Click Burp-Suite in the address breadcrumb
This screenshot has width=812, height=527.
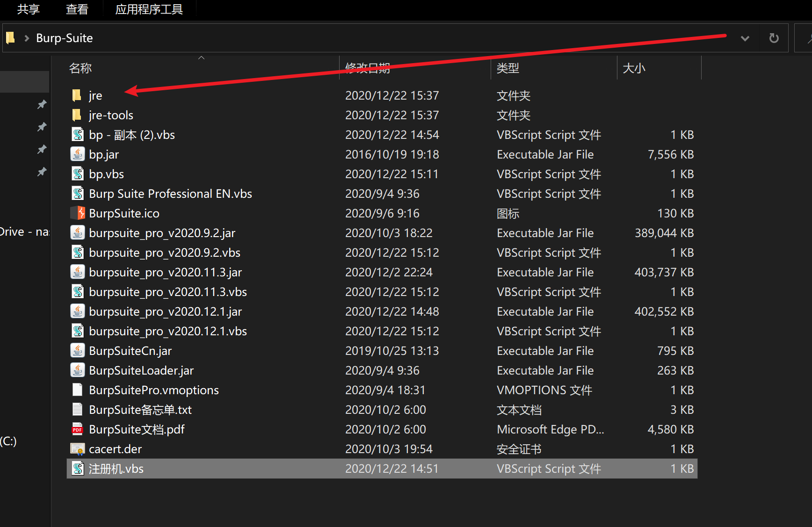click(x=65, y=38)
